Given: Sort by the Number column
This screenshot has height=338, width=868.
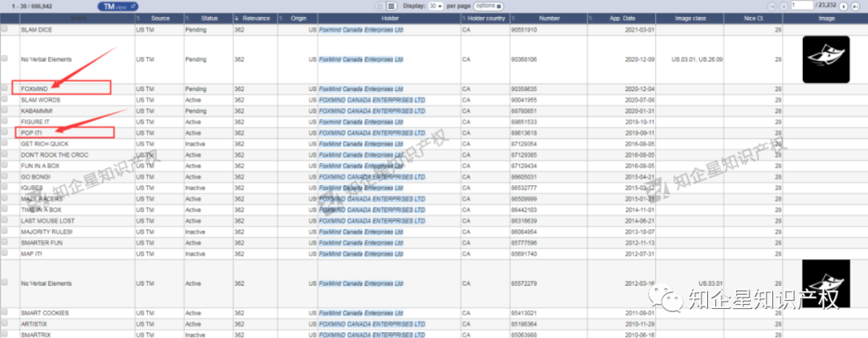Looking at the screenshot, I should click(x=549, y=19).
